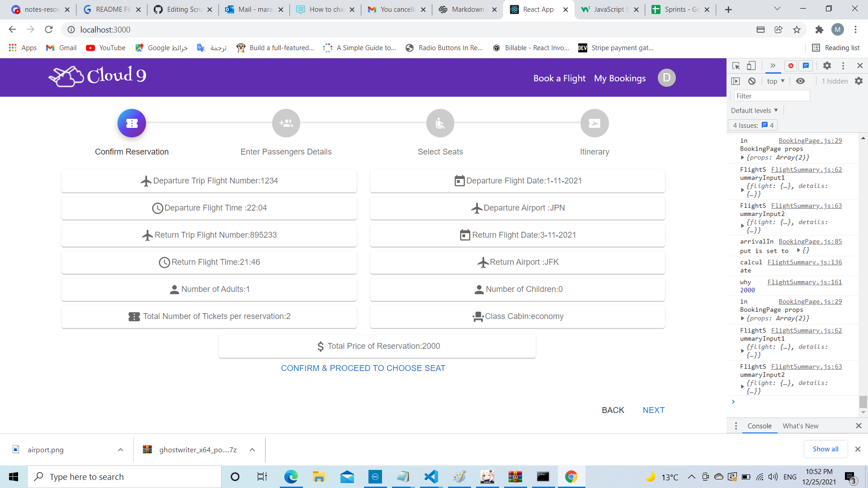Toggle the device toolbar icon in DevTools
The height and width of the screenshot is (488, 868).
tap(751, 66)
